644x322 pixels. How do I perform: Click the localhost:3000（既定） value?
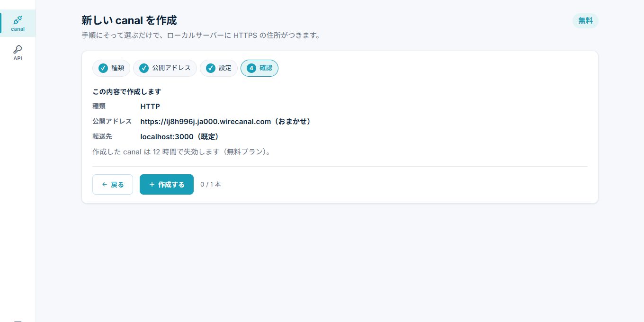pos(180,137)
